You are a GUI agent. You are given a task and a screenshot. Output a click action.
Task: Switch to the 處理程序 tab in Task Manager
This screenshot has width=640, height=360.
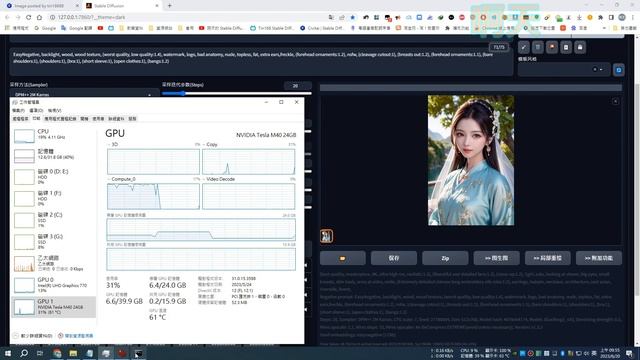20,119
